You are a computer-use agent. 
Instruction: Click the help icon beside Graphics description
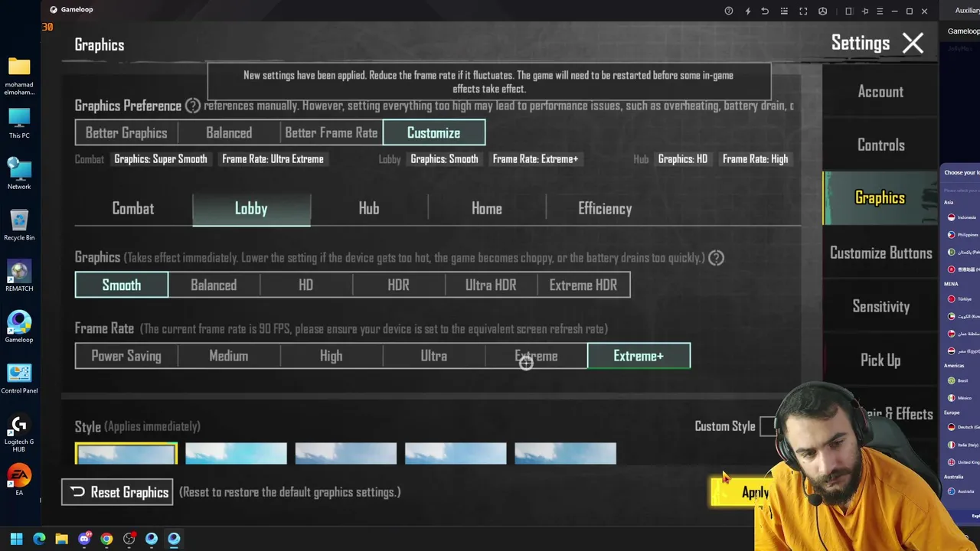pyautogui.click(x=716, y=258)
